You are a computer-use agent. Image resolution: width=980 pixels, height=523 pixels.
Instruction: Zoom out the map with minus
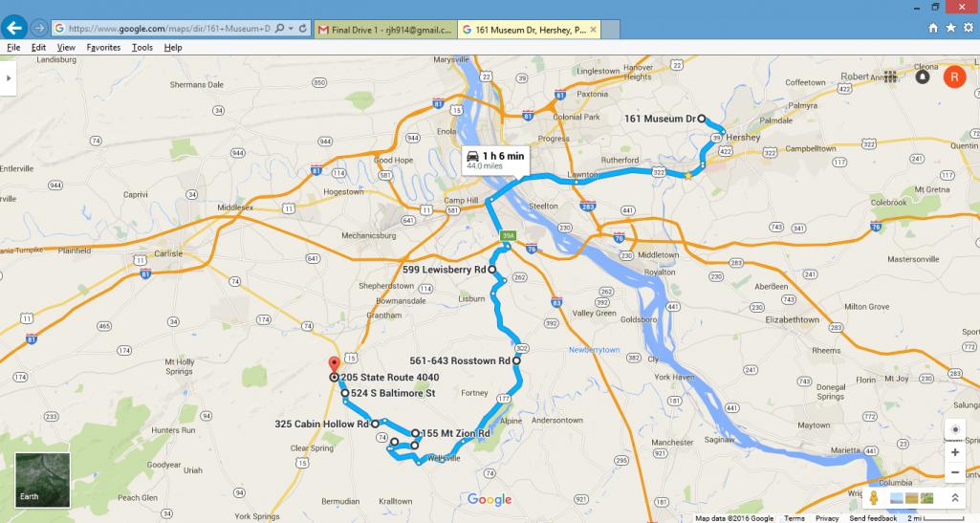(x=955, y=472)
